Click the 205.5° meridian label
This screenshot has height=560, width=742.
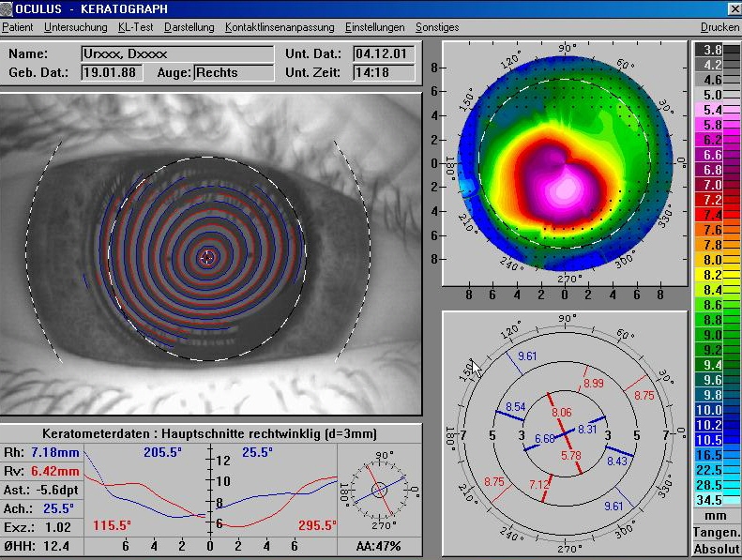pos(163,452)
